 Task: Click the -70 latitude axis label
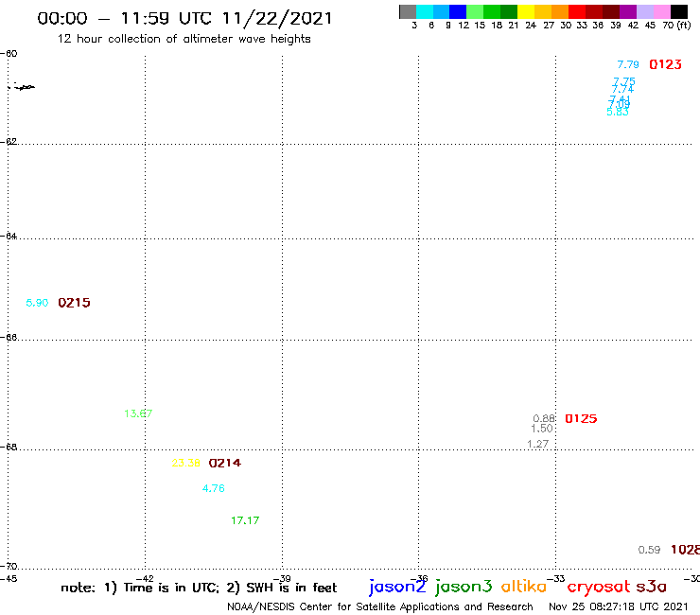(9, 567)
